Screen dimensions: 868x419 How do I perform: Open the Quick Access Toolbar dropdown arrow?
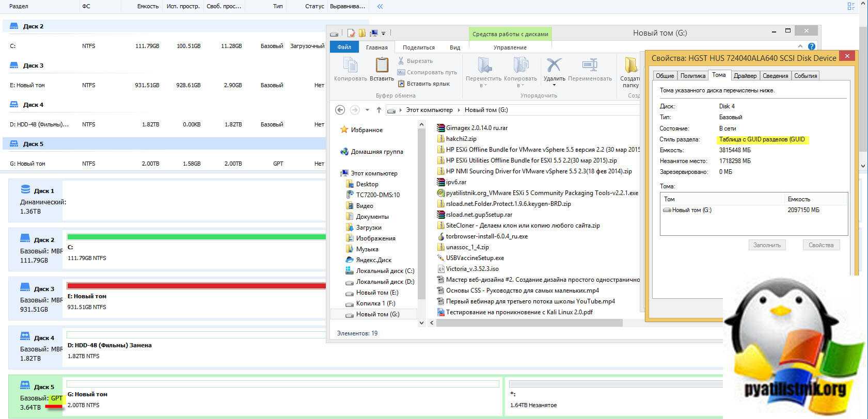pyautogui.click(x=383, y=33)
